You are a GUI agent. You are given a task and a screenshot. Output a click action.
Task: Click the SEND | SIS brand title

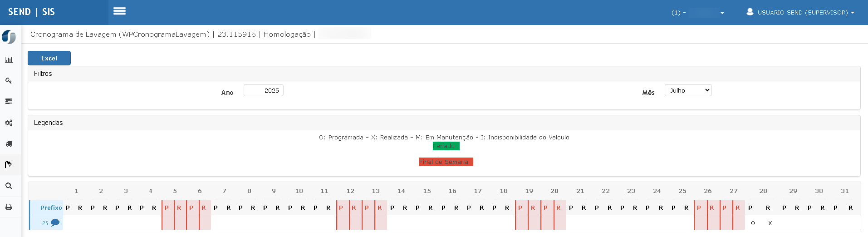(x=31, y=12)
